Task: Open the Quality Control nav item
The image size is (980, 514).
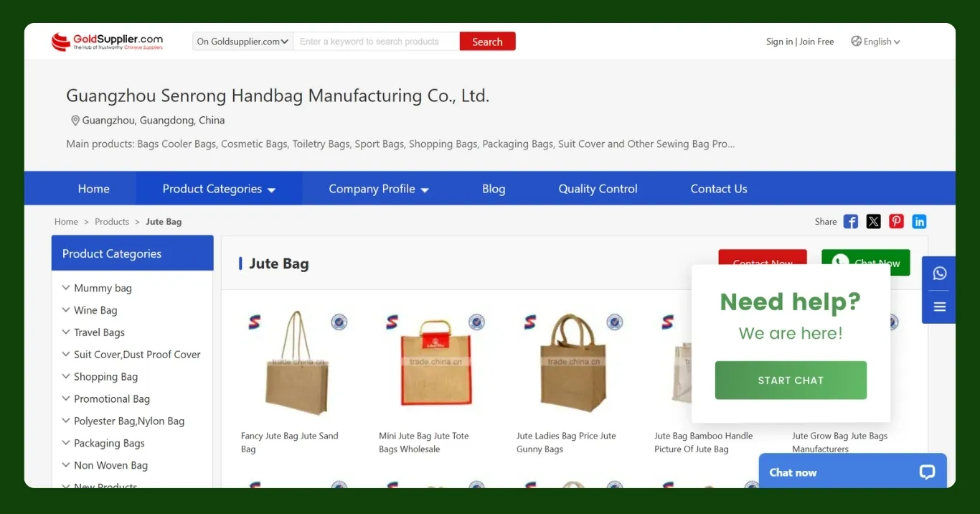Action: click(x=598, y=189)
